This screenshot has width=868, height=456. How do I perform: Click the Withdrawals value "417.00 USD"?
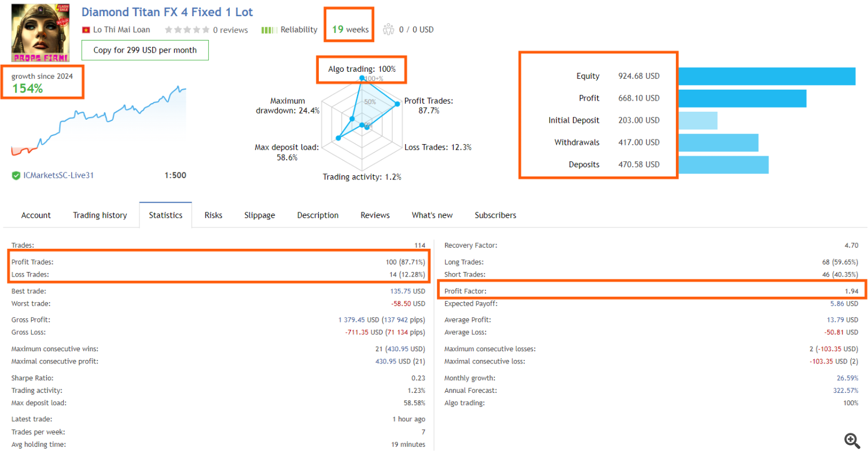(x=639, y=142)
